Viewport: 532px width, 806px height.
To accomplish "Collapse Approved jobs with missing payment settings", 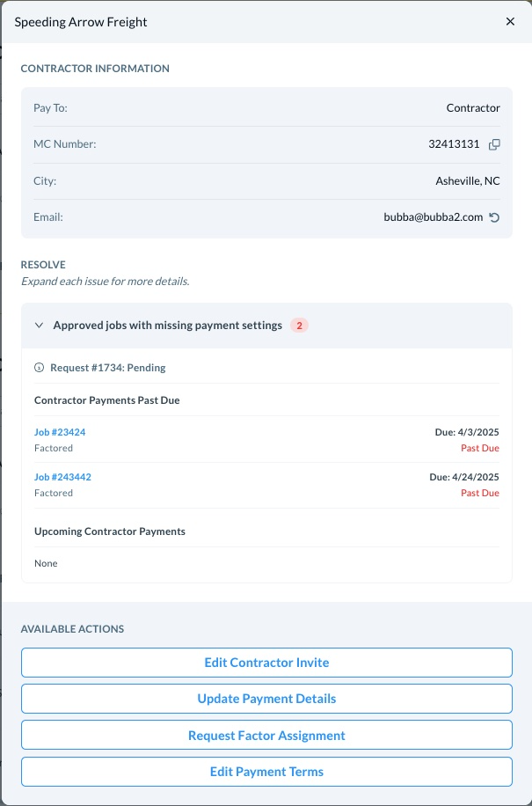I will pos(39,326).
